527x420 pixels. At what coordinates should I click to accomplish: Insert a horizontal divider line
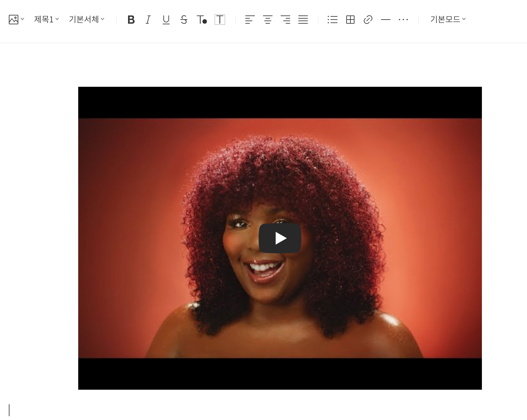tap(386, 20)
